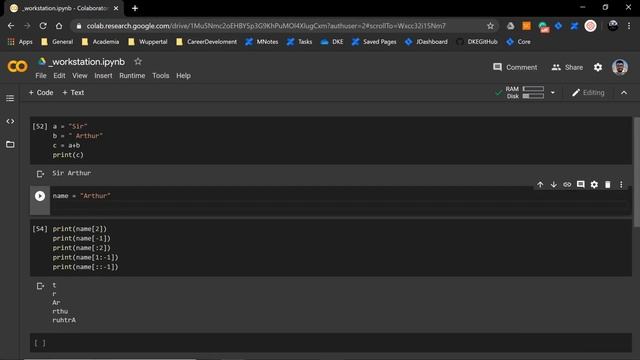640x360 pixels.
Task: Open the View menu
Action: (x=80, y=76)
